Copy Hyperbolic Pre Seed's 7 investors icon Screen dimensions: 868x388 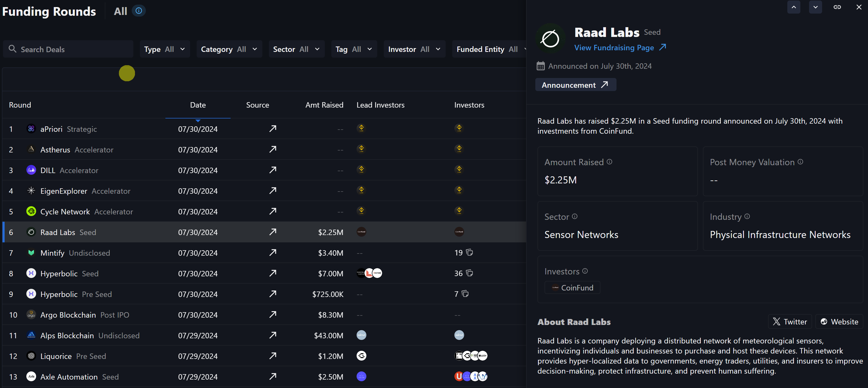465,294
